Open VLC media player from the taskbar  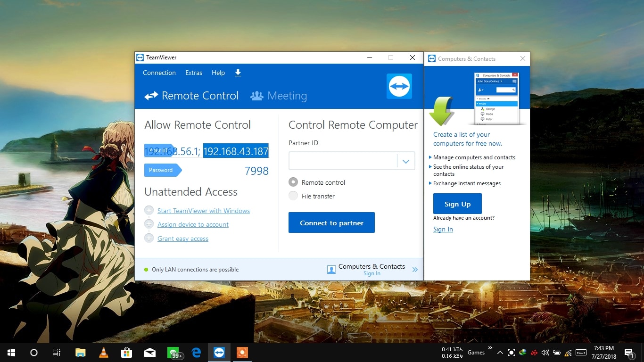tap(103, 353)
